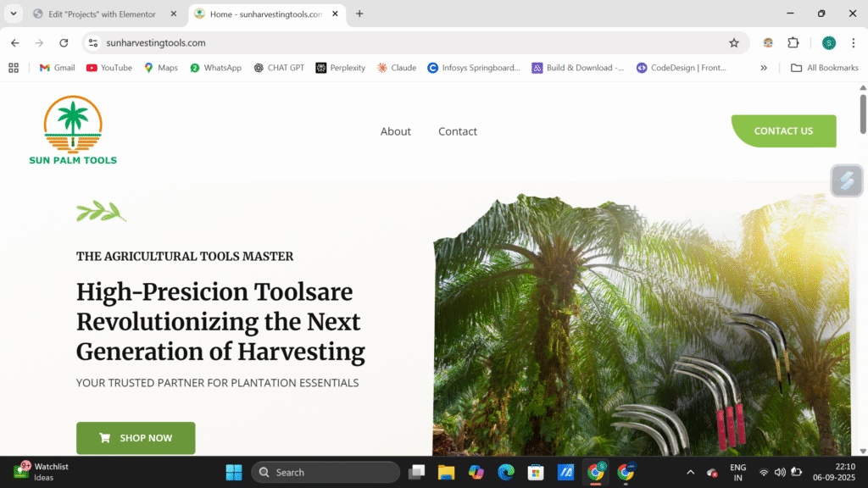Open the Extensions puzzle icon

[x=793, y=43]
